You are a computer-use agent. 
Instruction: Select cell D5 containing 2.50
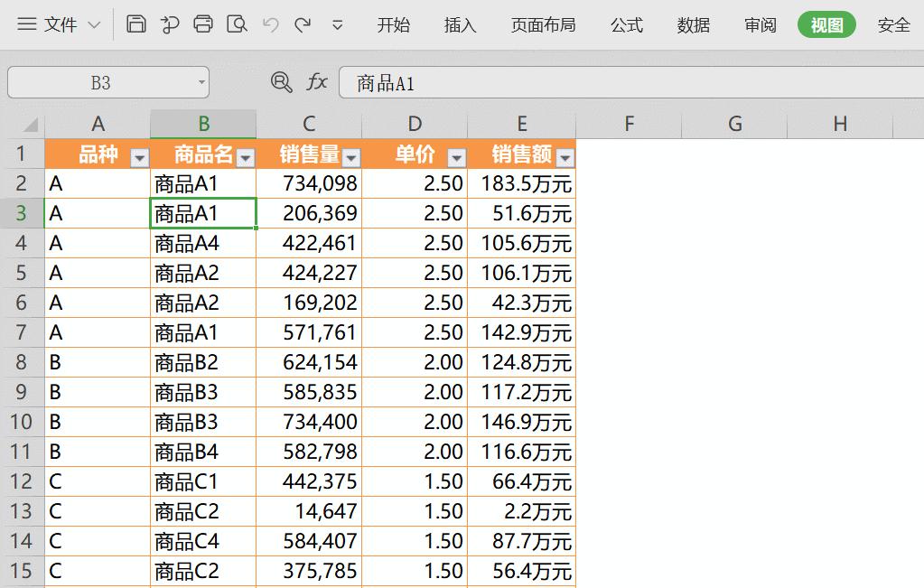(415, 272)
